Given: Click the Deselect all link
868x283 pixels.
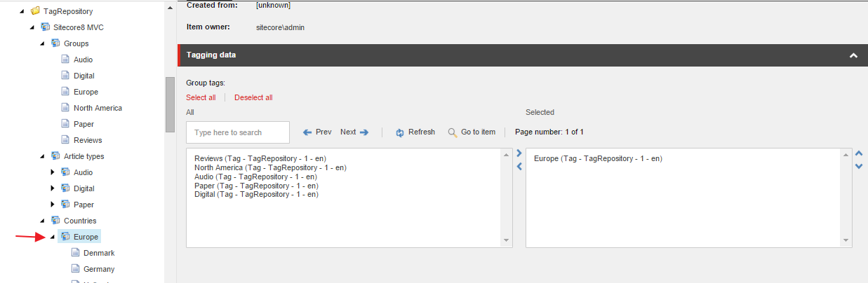Looking at the screenshot, I should (253, 97).
